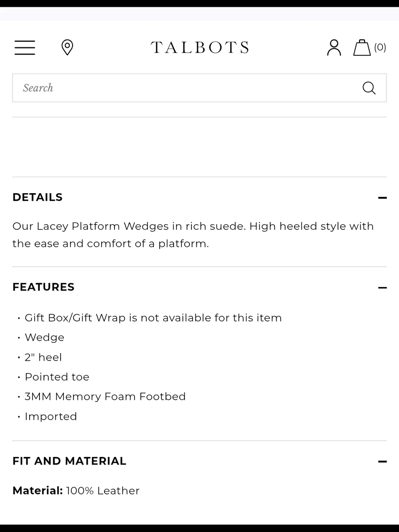The height and width of the screenshot is (532, 399).
Task: Collapse Fit and Material minus icon
Action: point(382,461)
